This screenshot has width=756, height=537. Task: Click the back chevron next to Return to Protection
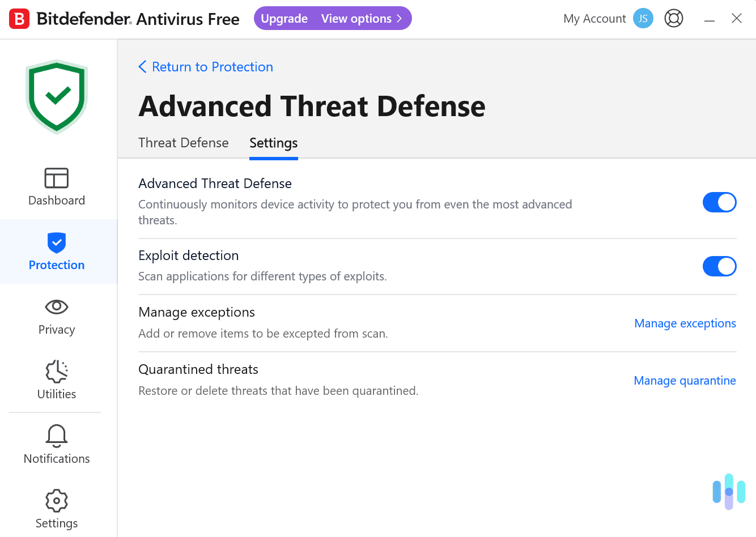(x=142, y=66)
